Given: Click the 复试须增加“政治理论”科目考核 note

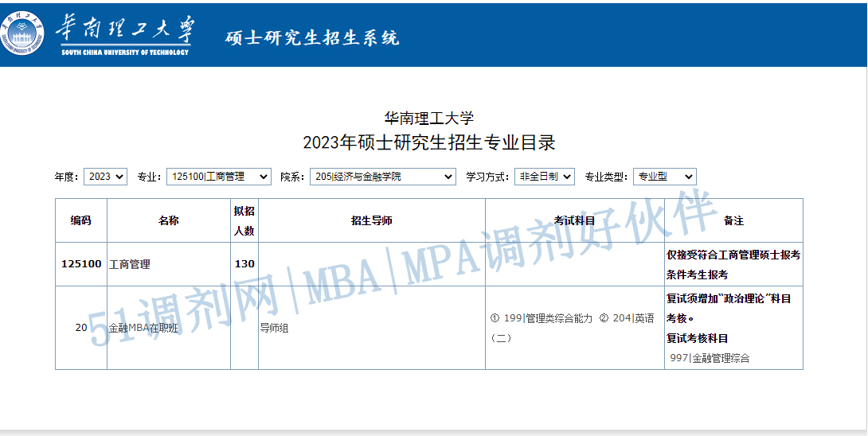Looking at the screenshot, I should pos(729,308).
